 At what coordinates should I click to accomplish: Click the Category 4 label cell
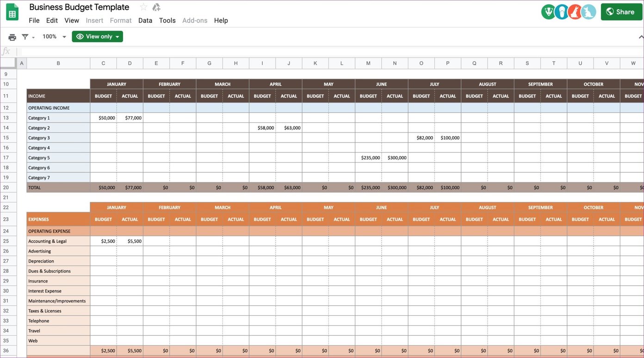tap(58, 148)
